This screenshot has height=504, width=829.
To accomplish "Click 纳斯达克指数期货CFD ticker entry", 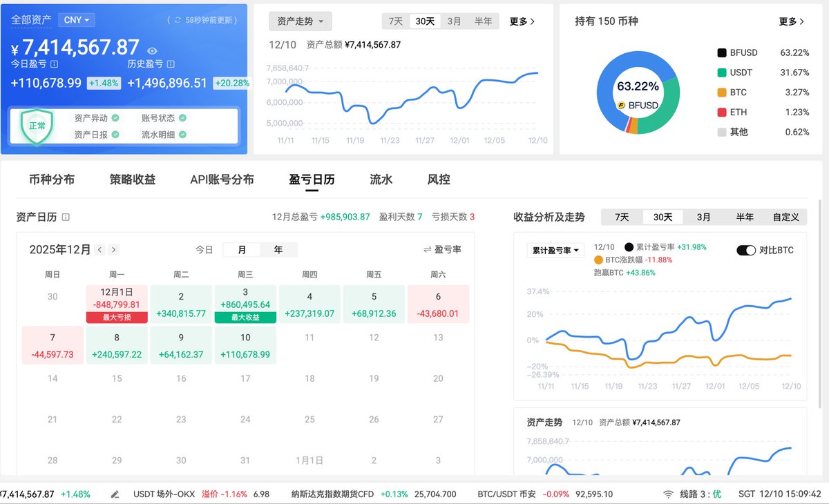I will tap(374, 494).
